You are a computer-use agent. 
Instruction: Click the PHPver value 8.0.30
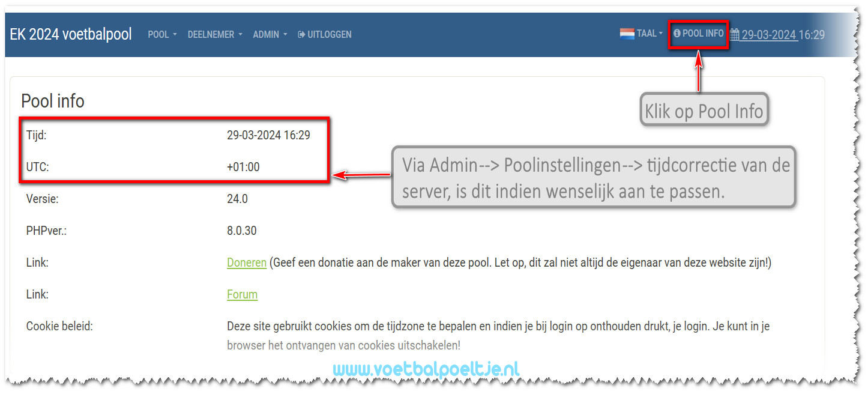click(x=241, y=231)
